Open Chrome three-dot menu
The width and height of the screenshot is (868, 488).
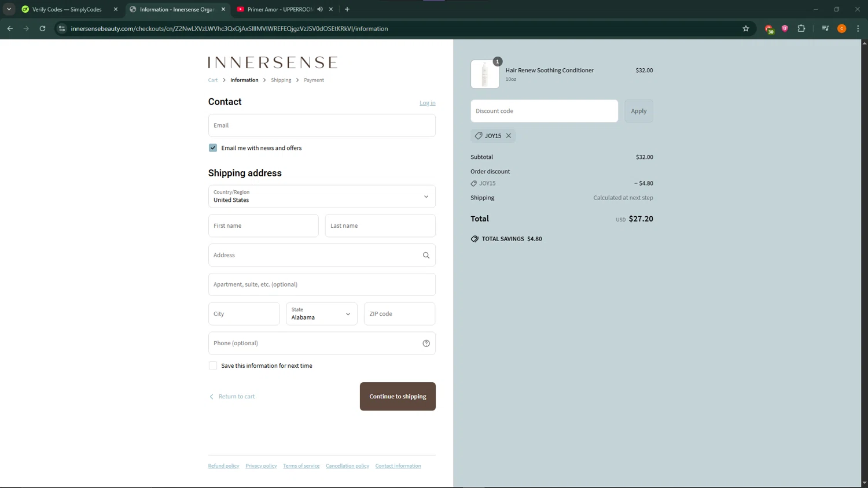858,28
